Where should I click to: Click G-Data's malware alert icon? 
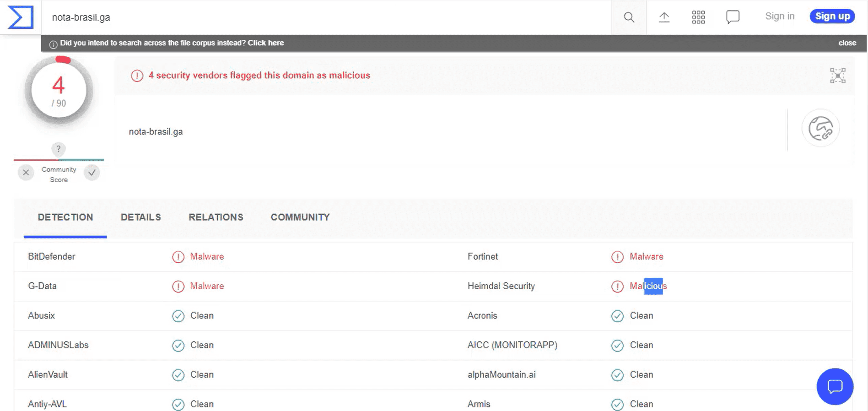coord(178,287)
